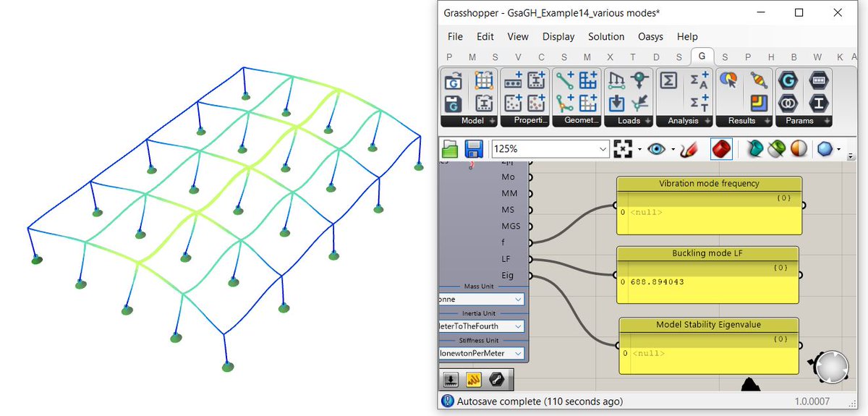This screenshot has height=416, width=868.
Task: Open arrow next to Zoom Extents icon
Action: (639, 150)
